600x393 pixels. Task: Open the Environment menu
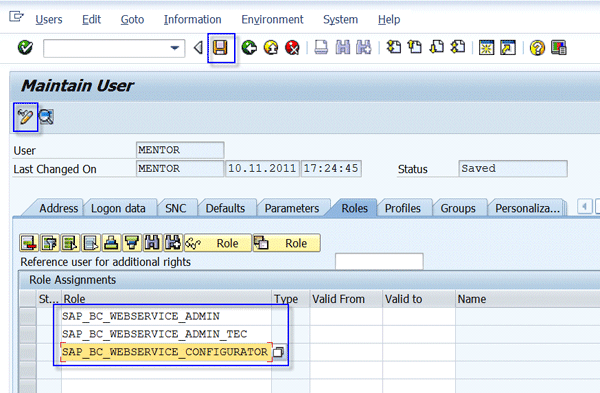tap(272, 20)
